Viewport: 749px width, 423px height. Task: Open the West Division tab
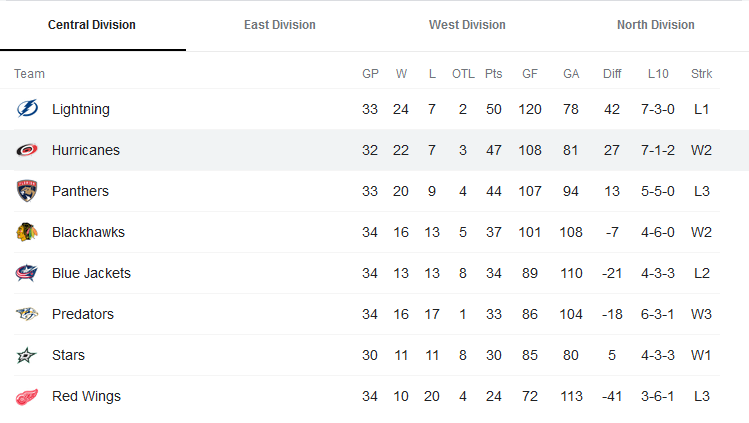click(x=467, y=25)
